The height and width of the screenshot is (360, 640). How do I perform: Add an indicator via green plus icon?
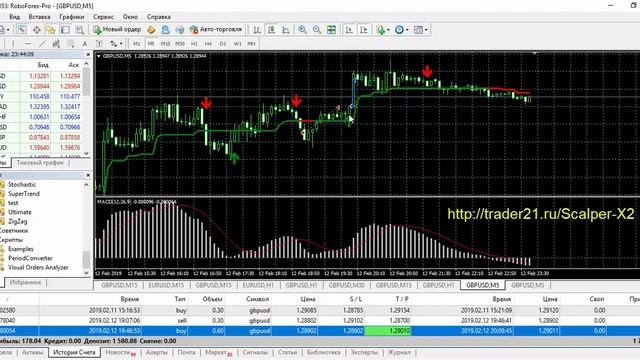pyautogui.click(x=380, y=29)
